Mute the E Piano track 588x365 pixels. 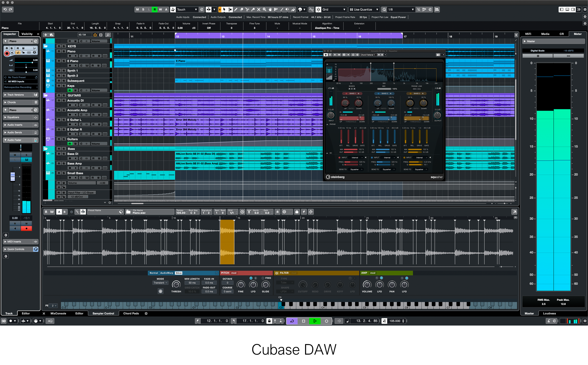[x=59, y=61]
